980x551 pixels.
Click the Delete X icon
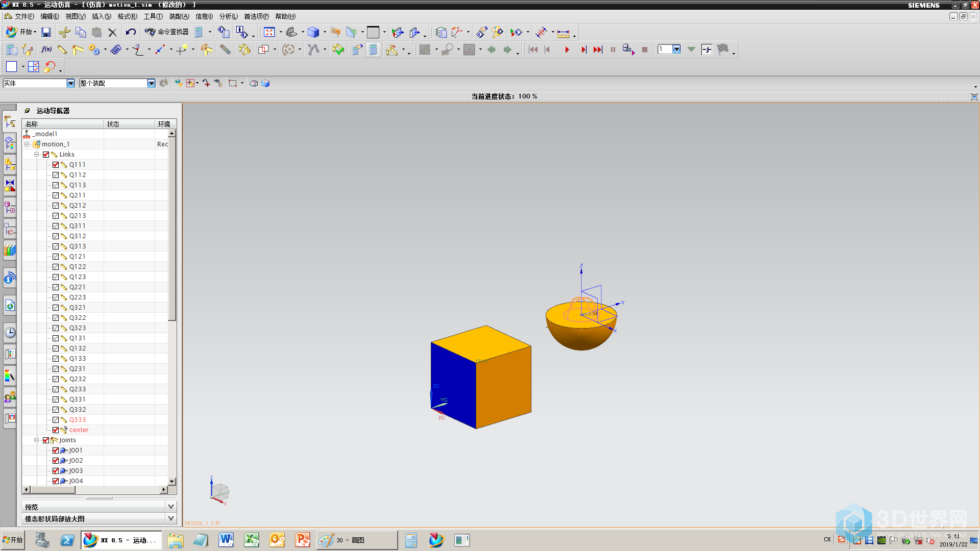point(113,32)
